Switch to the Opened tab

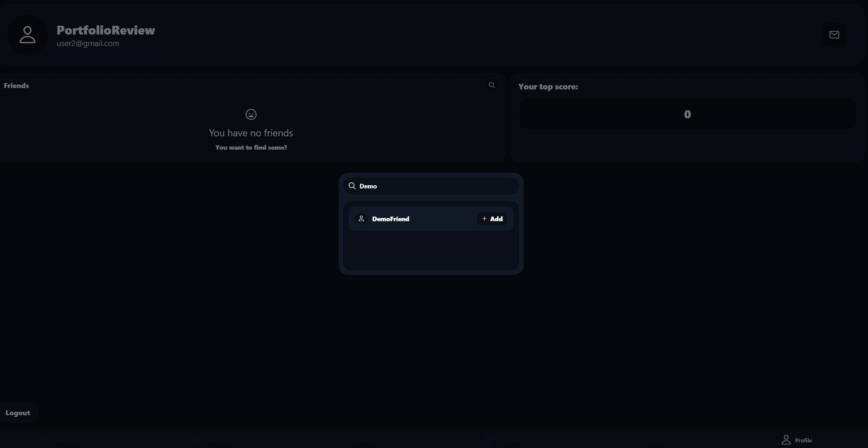coord(502,440)
